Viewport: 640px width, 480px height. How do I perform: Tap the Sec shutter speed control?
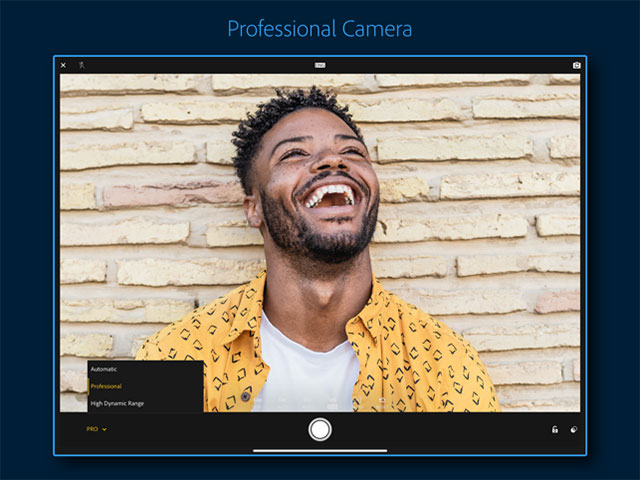(283, 401)
